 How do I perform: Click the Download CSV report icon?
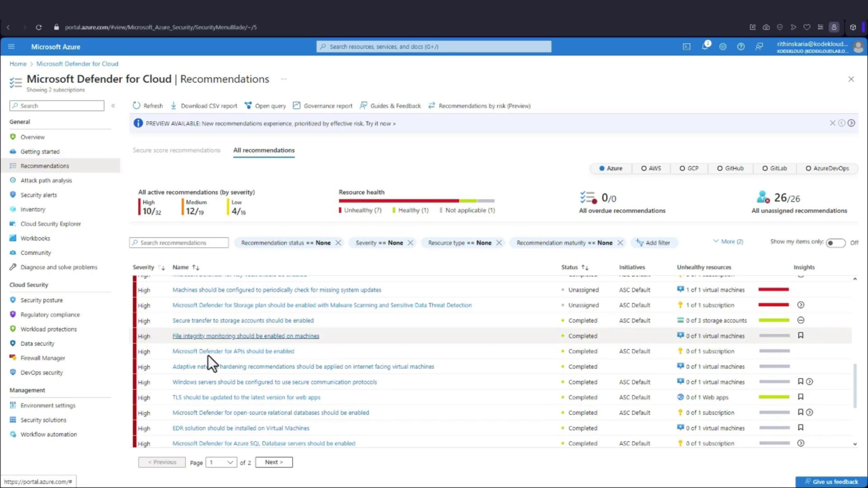pyautogui.click(x=174, y=106)
